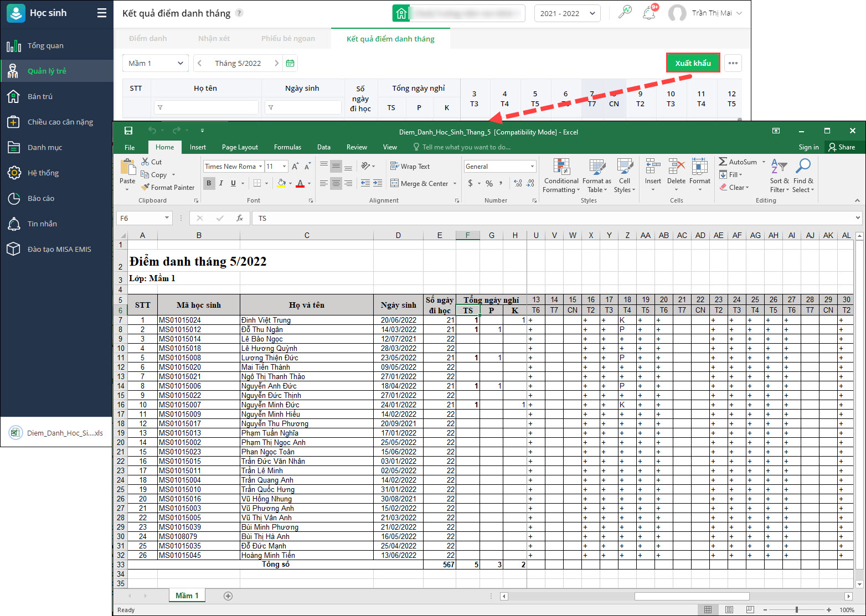Open Chiều cao cân nặng sidebar item
This screenshot has width=866, height=616.
coord(60,122)
